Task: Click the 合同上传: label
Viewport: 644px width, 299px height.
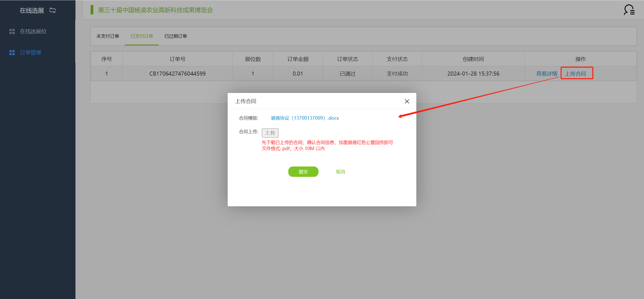Action: pos(248,131)
